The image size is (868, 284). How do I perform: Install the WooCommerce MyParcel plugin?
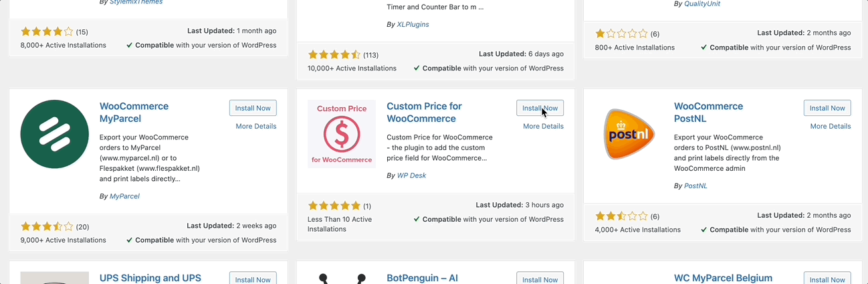coord(253,108)
